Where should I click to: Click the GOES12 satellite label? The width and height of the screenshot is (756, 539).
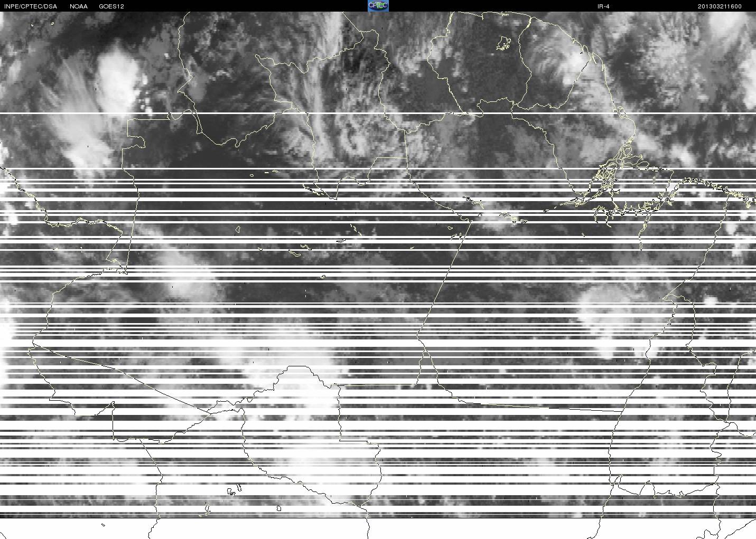click(111, 6)
